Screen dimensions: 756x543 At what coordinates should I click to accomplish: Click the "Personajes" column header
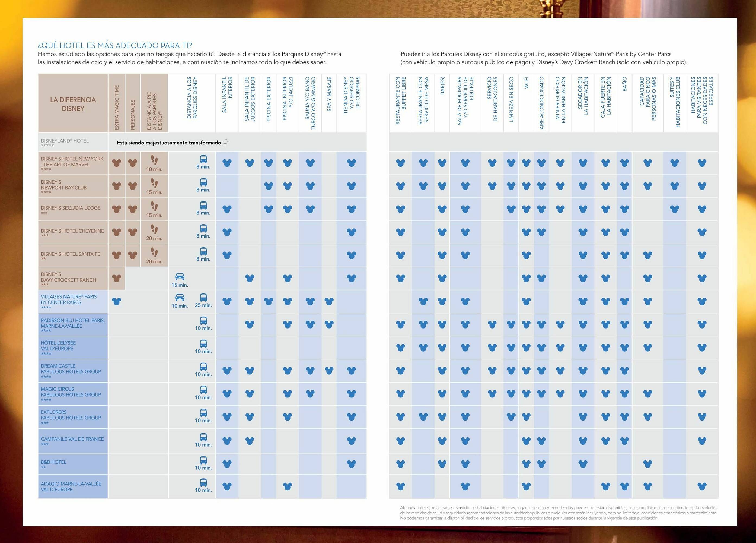133,114
